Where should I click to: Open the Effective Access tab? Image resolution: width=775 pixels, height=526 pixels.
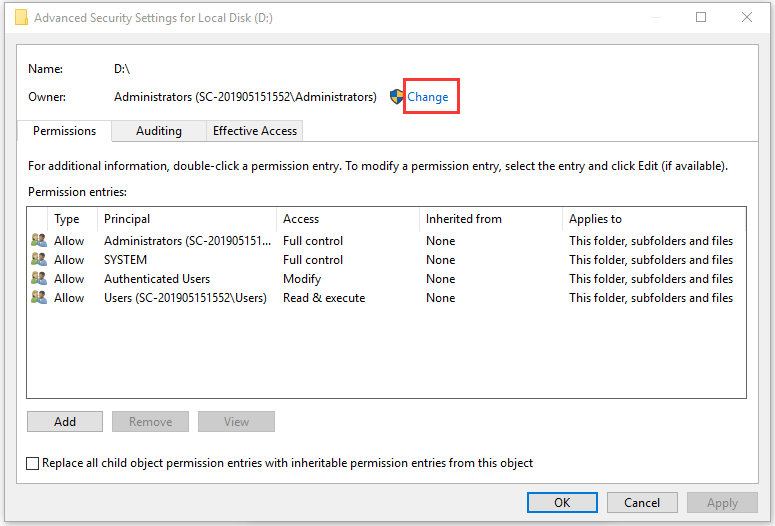point(255,131)
